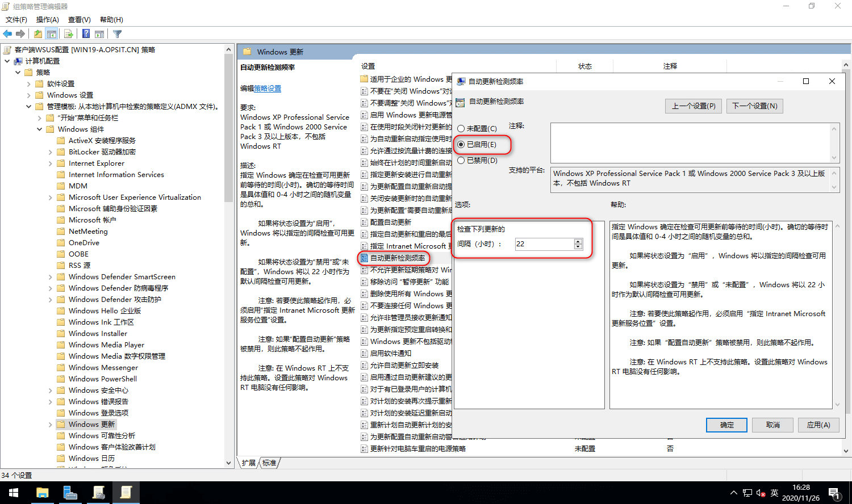This screenshot has width=852, height=504.
Task: Select the 自动更新检测频率 setting icon
Action: coord(364,258)
